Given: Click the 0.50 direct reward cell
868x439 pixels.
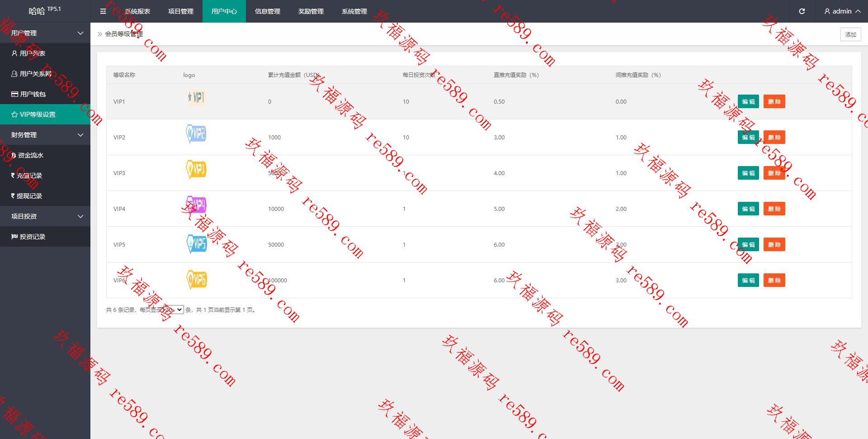Looking at the screenshot, I should [x=499, y=101].
